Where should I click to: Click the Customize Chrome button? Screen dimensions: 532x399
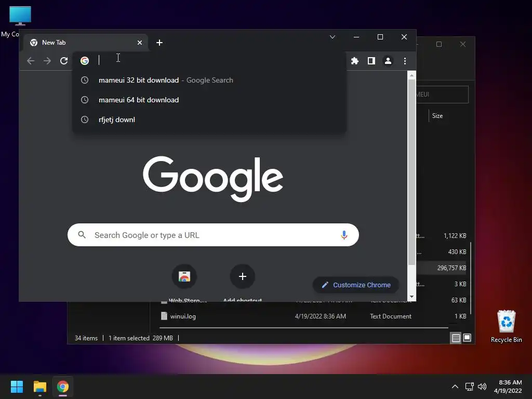[x=356, y=285]
